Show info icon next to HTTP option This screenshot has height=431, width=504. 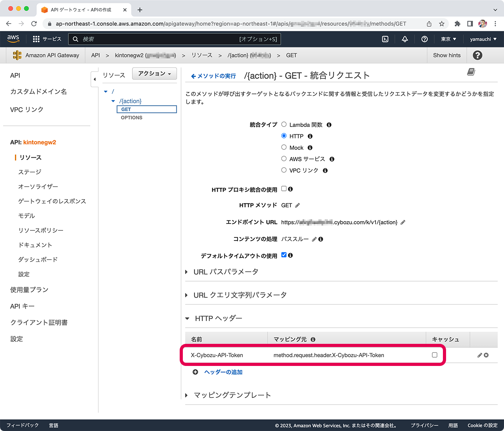[310, 136]
